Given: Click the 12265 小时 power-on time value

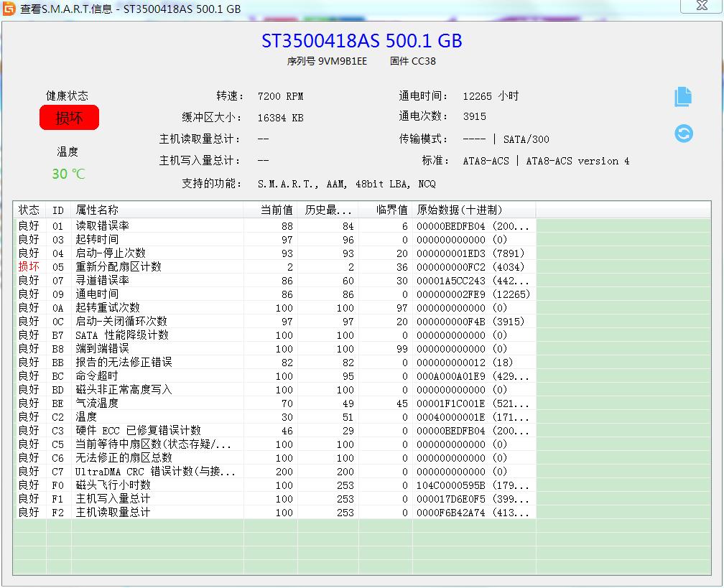Looking at the screenshot, I should [x=491, y=96].
